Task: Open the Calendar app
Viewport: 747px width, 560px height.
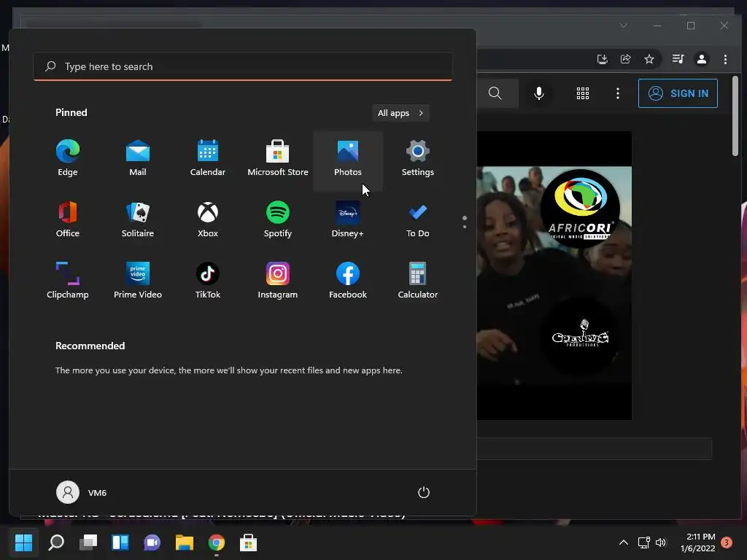Action: tap(208, 158)
